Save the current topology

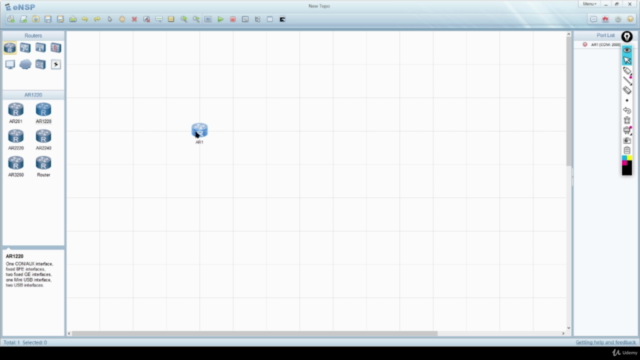point(48,19)
